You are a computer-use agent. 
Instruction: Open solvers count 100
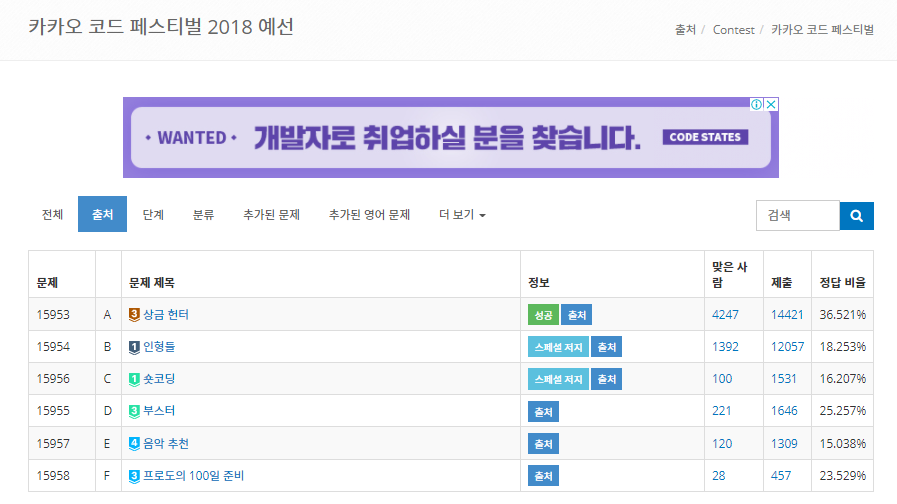tap(722, 379)
